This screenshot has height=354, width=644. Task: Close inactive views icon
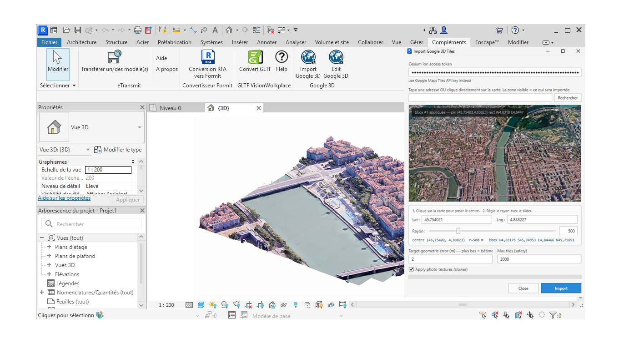coord(271,30)
